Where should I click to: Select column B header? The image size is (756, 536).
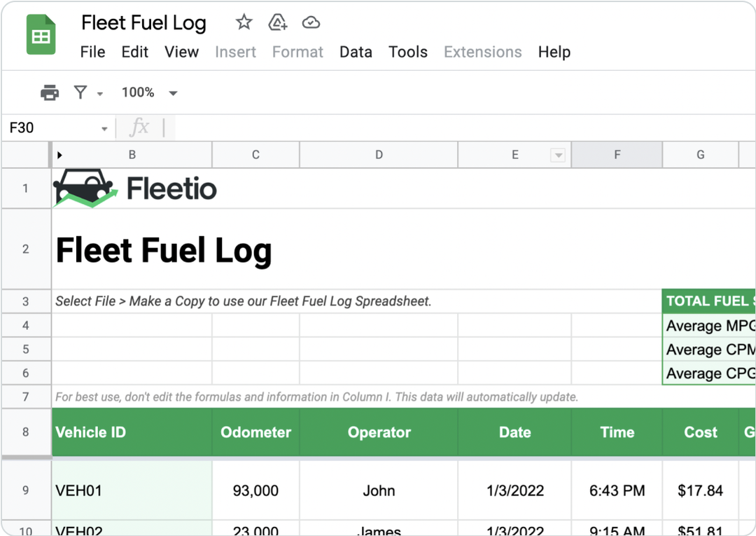132,155
